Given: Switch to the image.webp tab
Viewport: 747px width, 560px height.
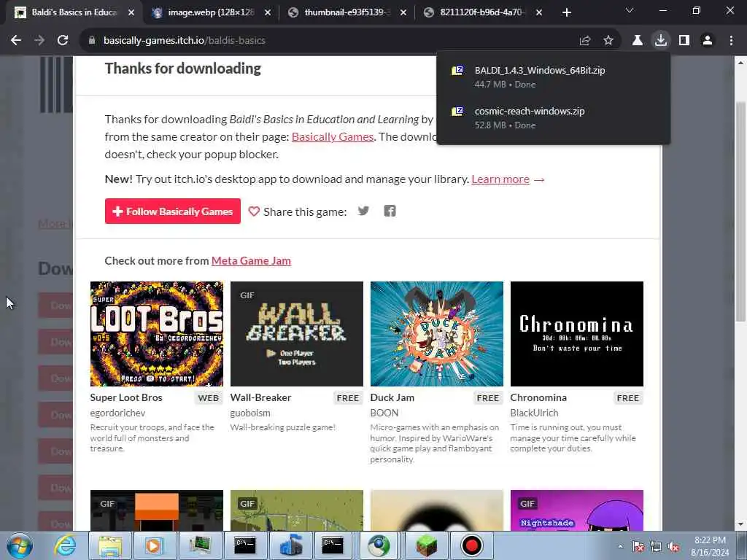Looking at the screenshot, I should click(x=211, y=12).
